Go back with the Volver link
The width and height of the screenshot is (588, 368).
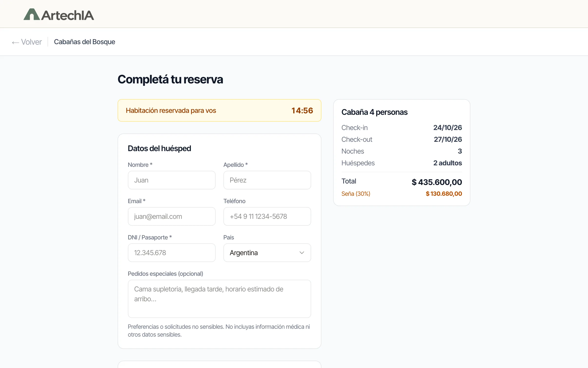[x=27, y=42]
